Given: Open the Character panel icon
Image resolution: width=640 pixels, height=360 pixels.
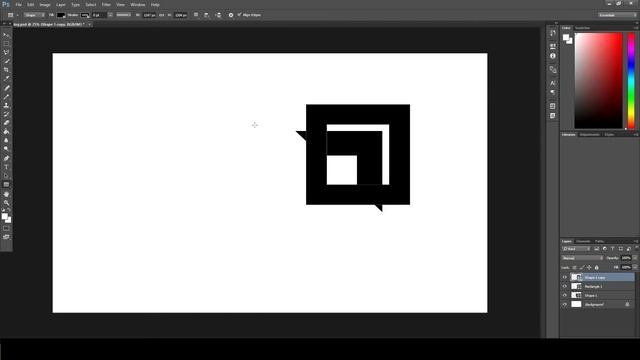Looking at the screenshot, I should (x=553, y=83).
